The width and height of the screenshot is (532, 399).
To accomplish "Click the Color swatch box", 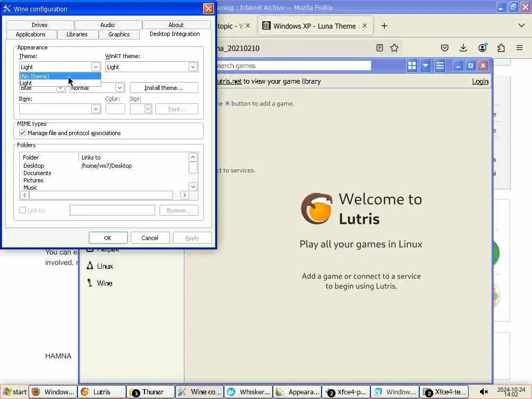I will [115, 109].
